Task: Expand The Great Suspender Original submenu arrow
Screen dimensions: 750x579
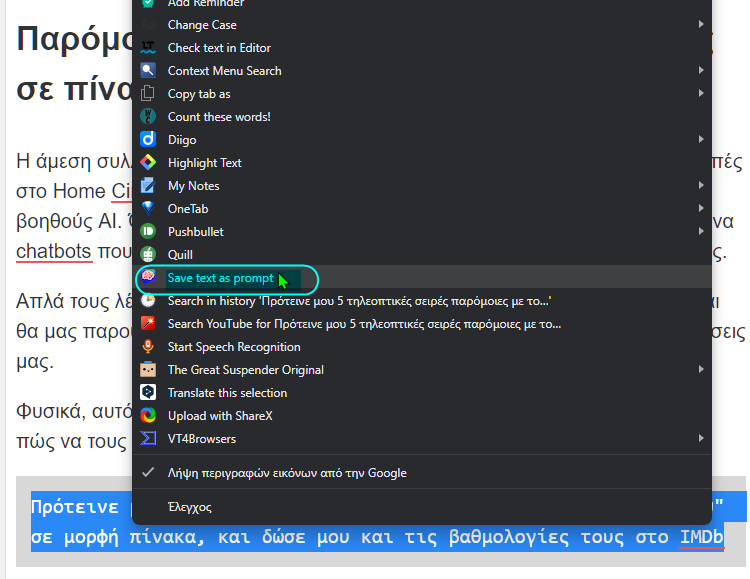Action: pyautogui.click(x=701, y=369)
